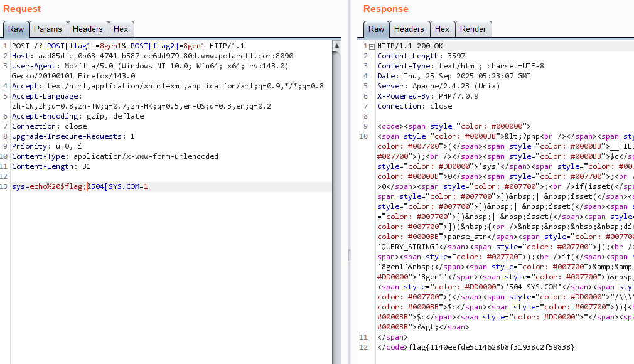Click the Accept: text/html request header line
Screen dimensions: 634x364
tap(168, 86)
